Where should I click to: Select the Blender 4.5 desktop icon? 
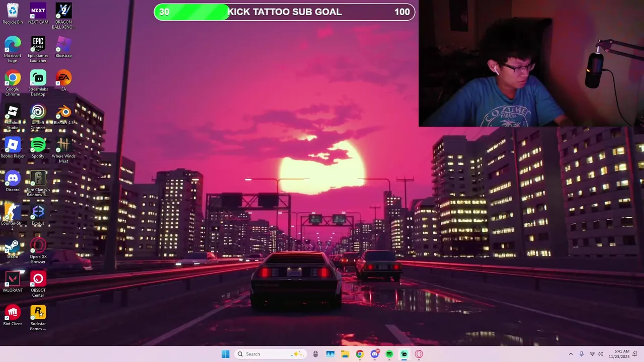point(63,114)
